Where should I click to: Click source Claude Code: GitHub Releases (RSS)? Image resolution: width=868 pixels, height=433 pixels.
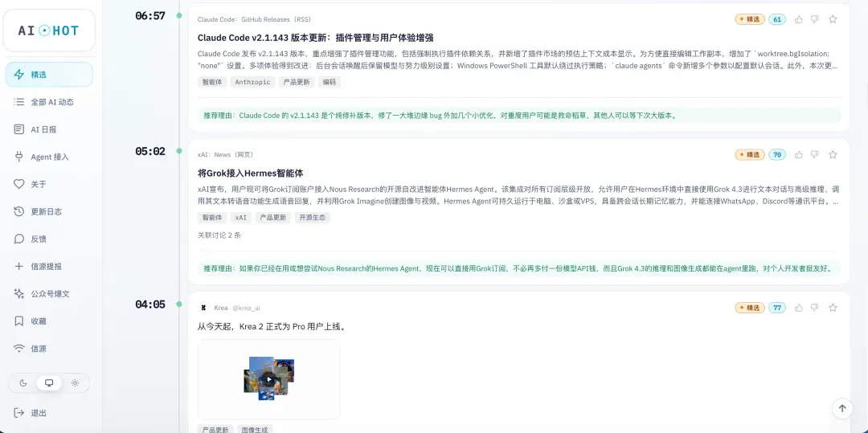coord(254,19)
